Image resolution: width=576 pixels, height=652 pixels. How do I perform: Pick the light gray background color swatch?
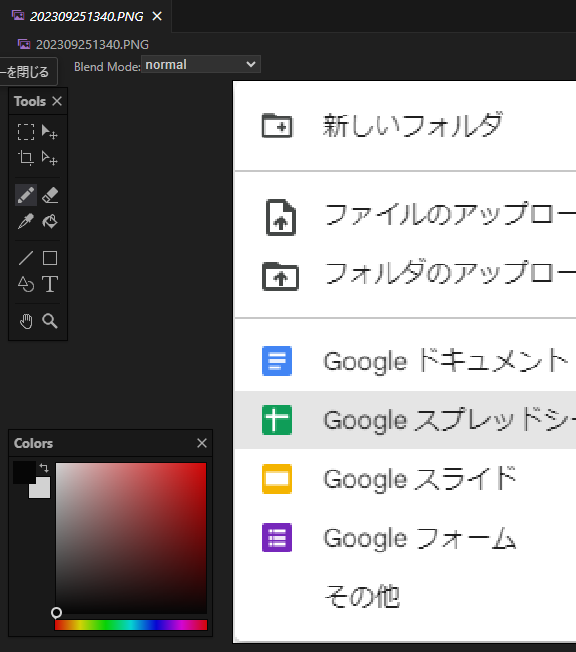coord(42,490)
